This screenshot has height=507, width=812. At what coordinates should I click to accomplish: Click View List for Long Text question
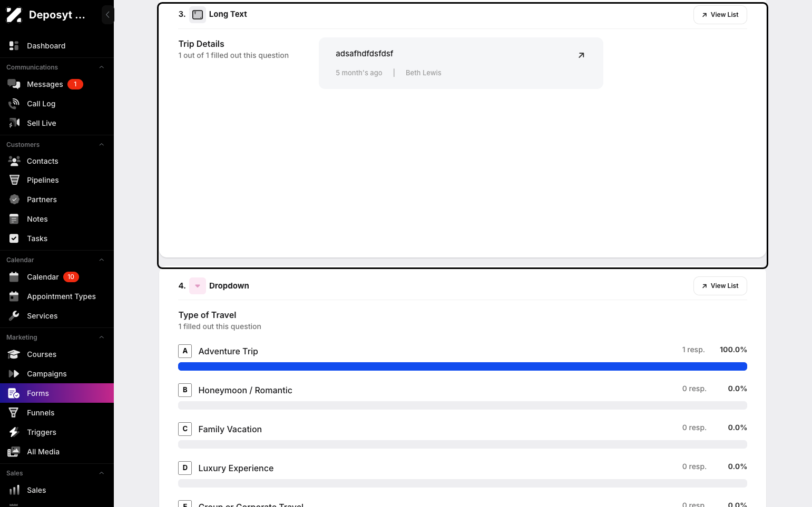point(720,15)
